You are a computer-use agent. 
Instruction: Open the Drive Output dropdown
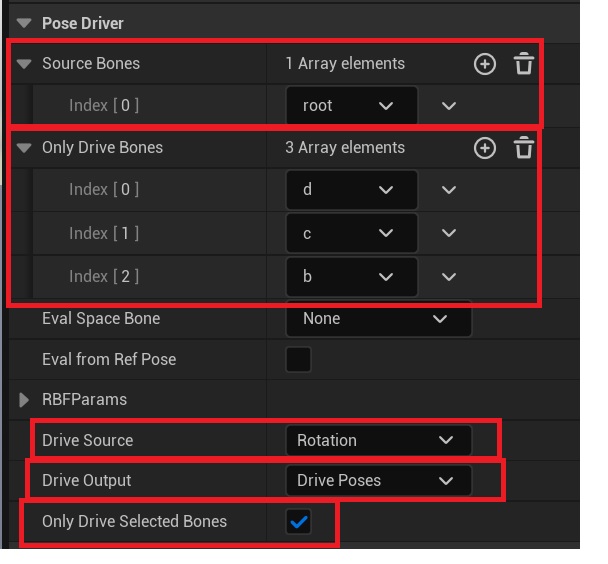(378, 481)
